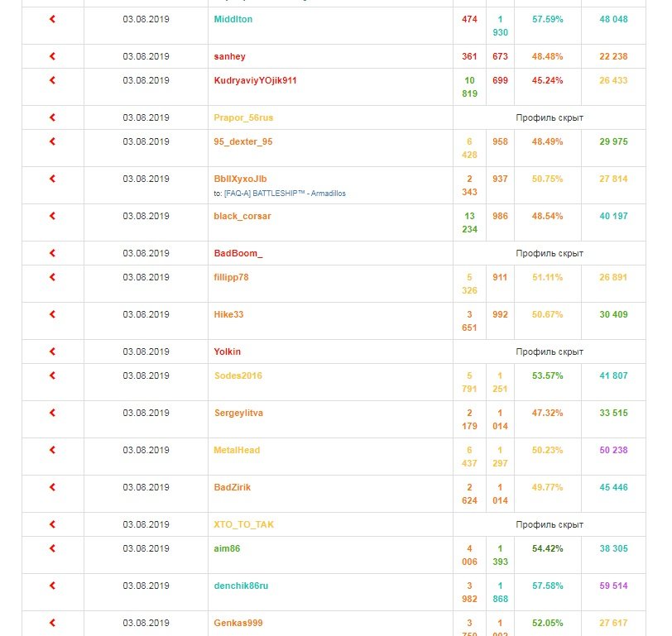The height and width of the screenshot is (636, 672).
Task: Click the 50 238 value cell
Action: (614, 450)
